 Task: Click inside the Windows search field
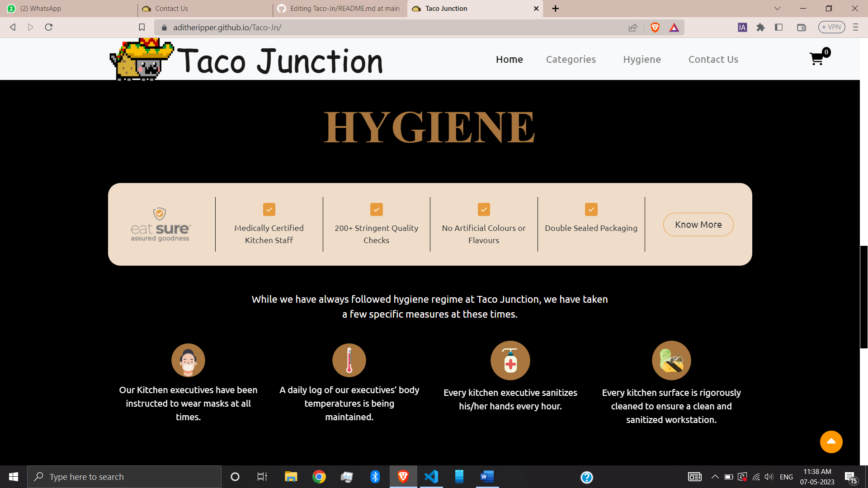pos(124,477)
